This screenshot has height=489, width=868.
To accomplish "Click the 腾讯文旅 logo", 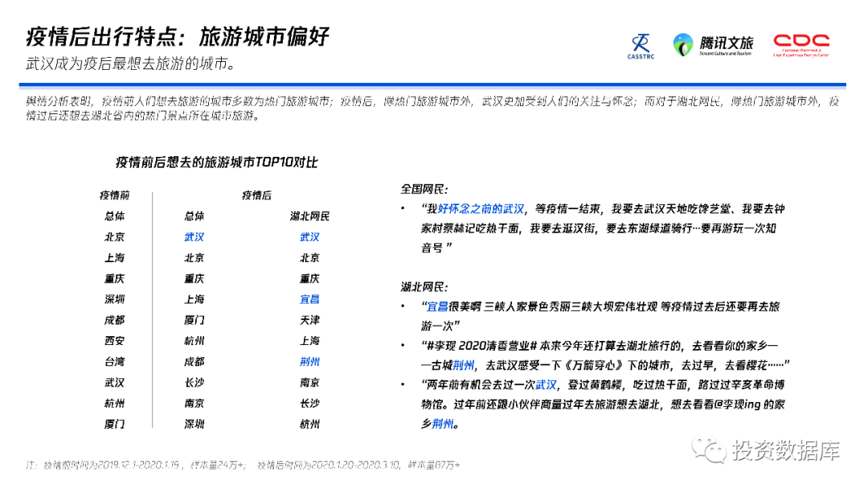I will 713,45.
